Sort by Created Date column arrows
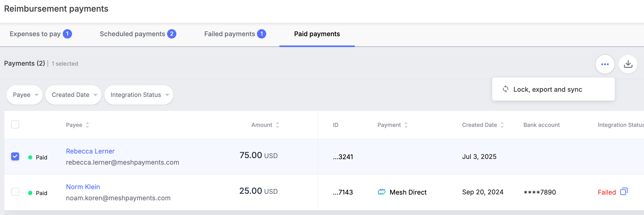The height and width of the screenshot is (215, 644). click(502, 125)
